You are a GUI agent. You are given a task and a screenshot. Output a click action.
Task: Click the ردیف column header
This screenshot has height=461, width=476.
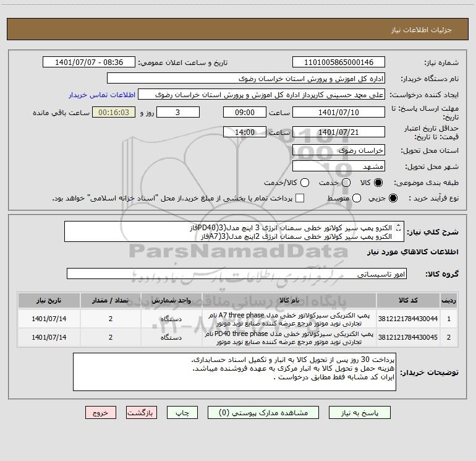tap(449, 301)
